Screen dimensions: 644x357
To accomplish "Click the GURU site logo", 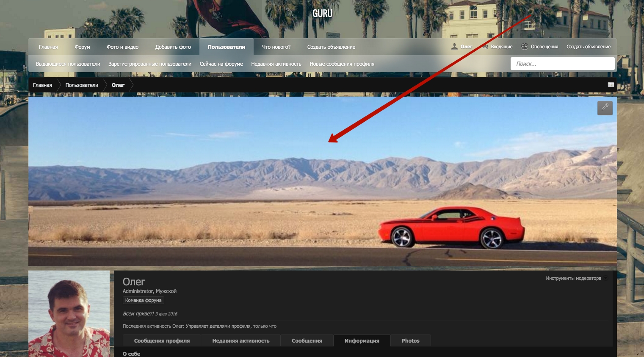I will point(322,14).
